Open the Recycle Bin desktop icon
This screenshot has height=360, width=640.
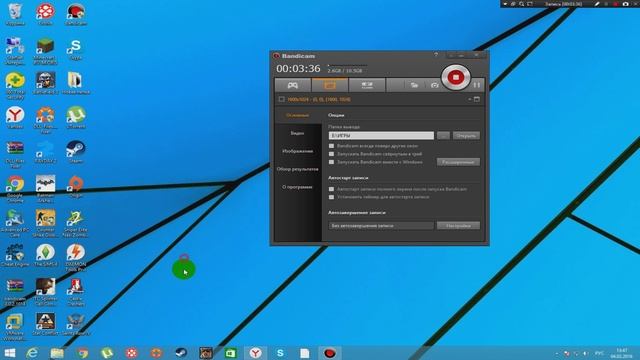(x=15, y=14)
